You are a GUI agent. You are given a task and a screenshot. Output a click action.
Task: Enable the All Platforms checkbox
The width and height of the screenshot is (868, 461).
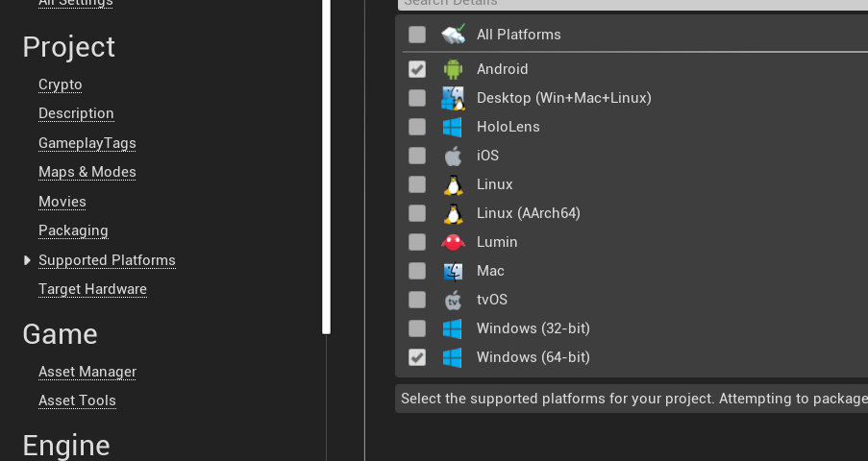(417, 35)
